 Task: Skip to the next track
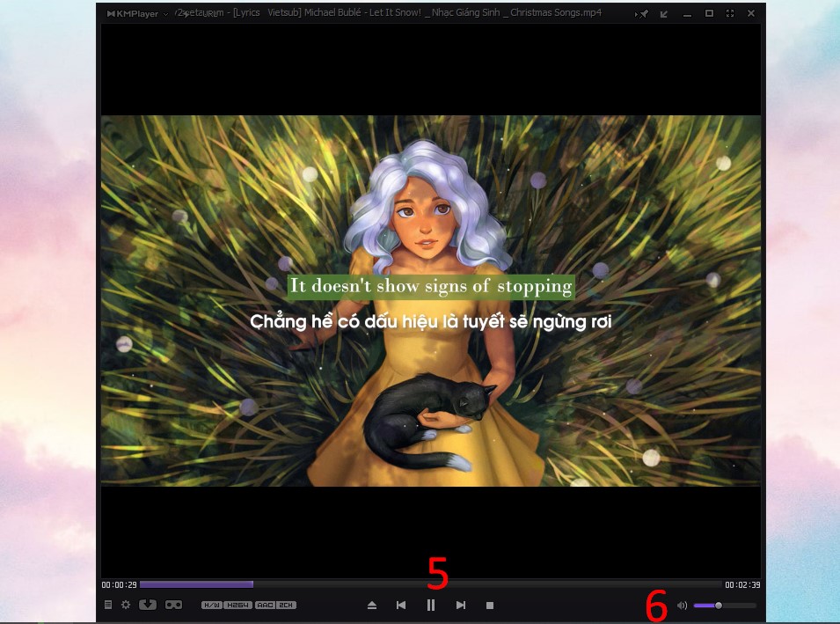coord(460,606)
